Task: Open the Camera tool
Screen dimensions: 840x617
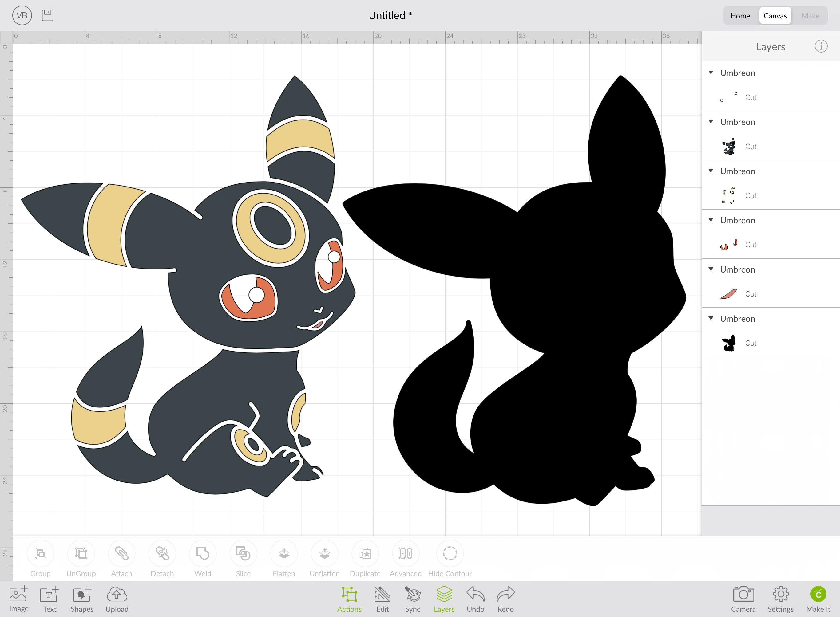Action: click(743, 599)
